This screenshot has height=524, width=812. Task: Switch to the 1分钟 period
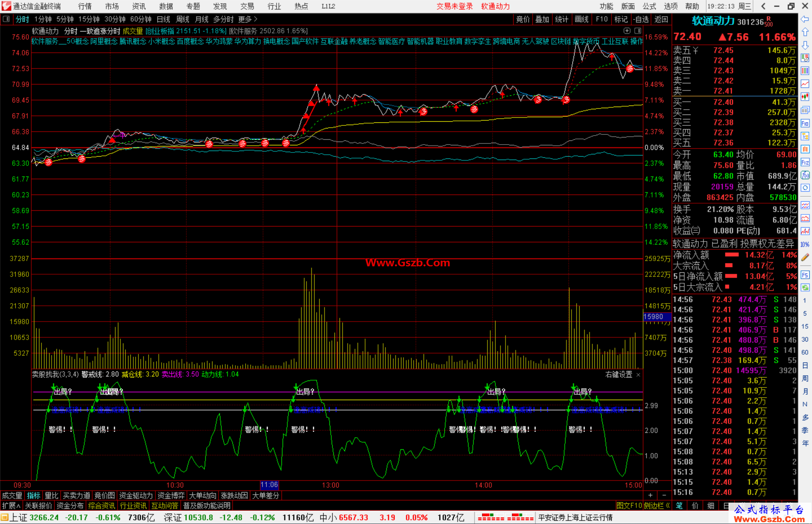click(x=43, y=19)
